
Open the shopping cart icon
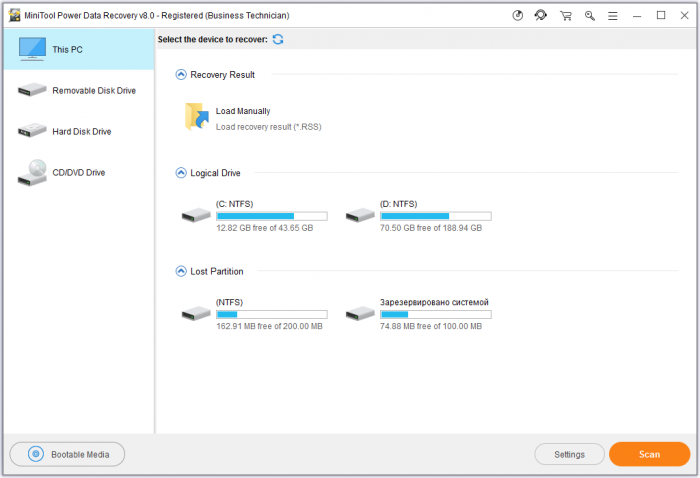pos(566,16)
